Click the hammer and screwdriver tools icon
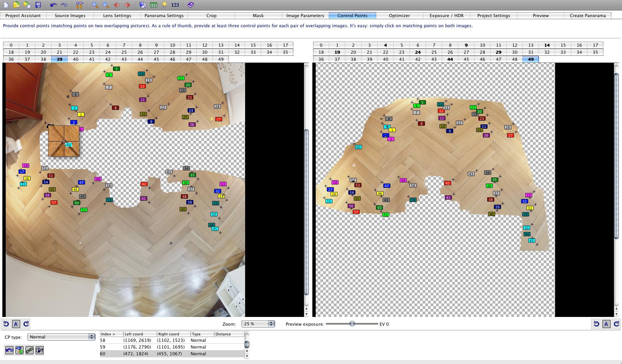This screenshot has width=622, height=364. 79,5
